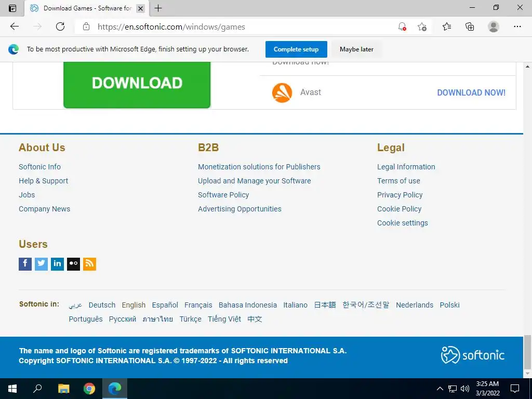Click the green DOWNLOAD button
Screen dimensions: 532x399
tap(137, 85)
